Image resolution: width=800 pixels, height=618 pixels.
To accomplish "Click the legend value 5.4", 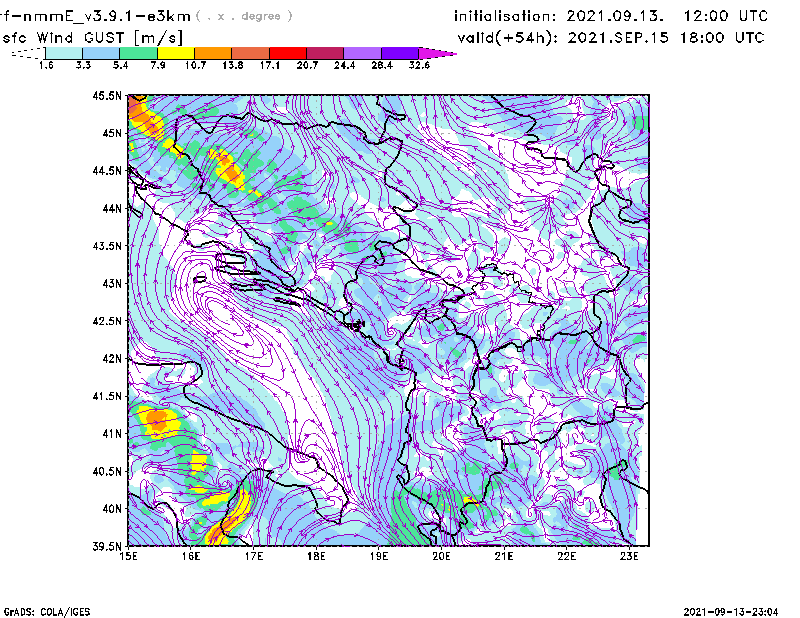I will [x=120, y=65].
